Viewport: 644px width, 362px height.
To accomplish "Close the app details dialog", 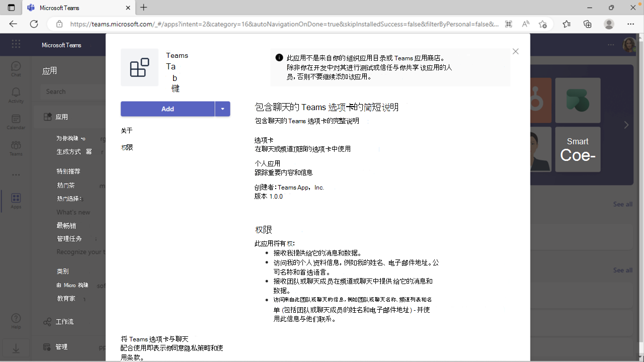I will (x=515, y=51).
